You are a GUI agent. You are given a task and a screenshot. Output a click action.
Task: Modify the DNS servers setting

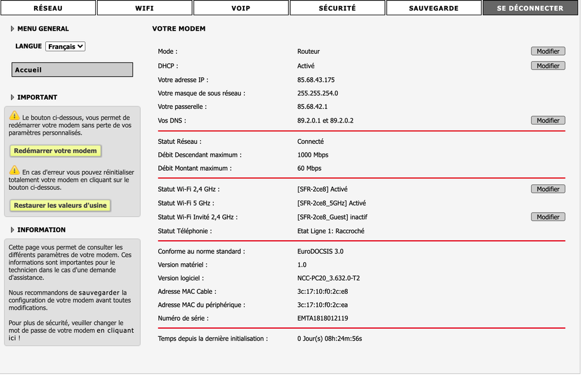[547, 120]
